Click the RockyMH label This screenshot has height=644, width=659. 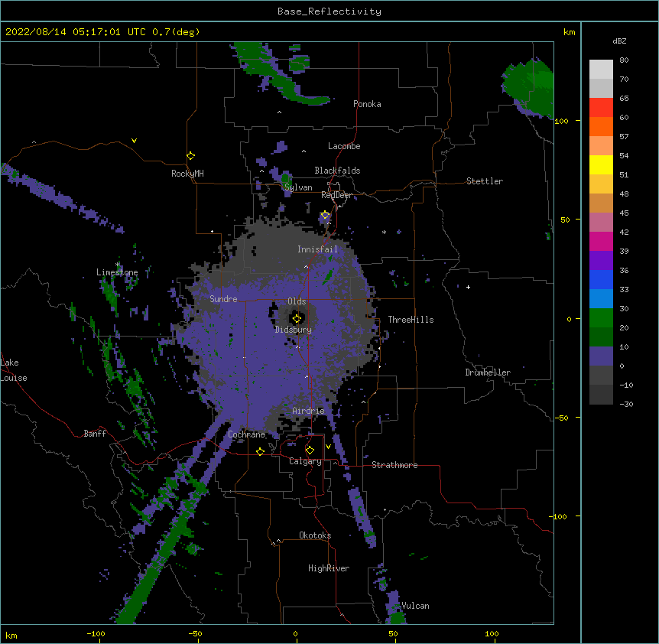point(187,174)
